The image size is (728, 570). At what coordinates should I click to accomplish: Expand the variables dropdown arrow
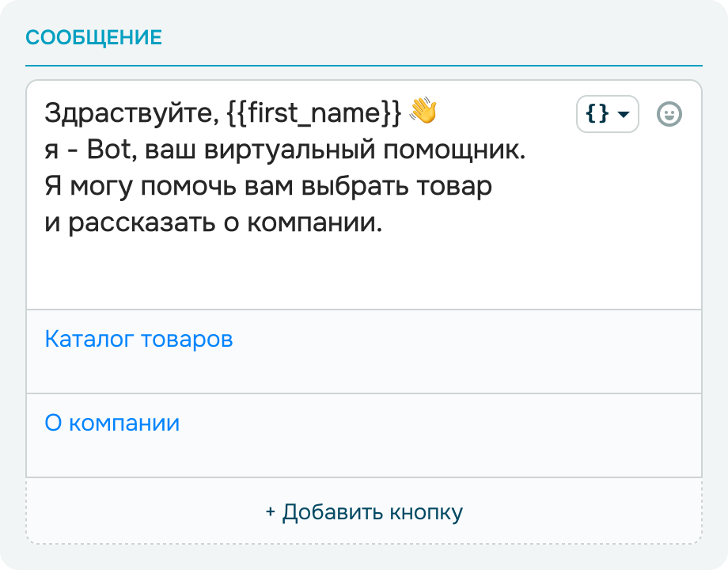pos(624,115)
